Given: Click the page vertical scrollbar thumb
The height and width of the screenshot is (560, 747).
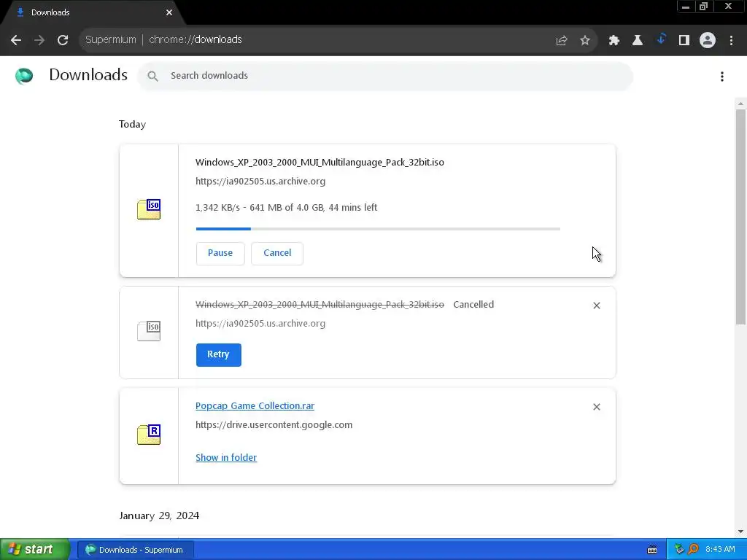Looking at the screenshot, I should 740,217.
